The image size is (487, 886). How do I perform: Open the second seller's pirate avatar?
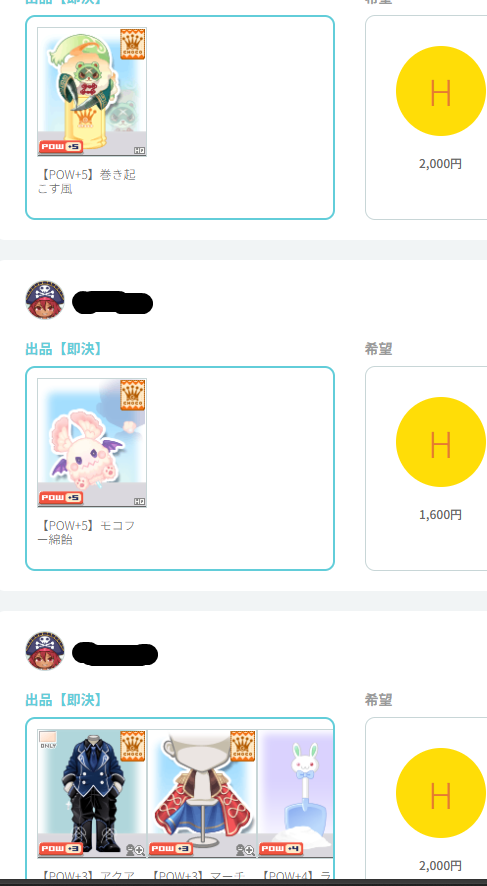tap(45, 651)
